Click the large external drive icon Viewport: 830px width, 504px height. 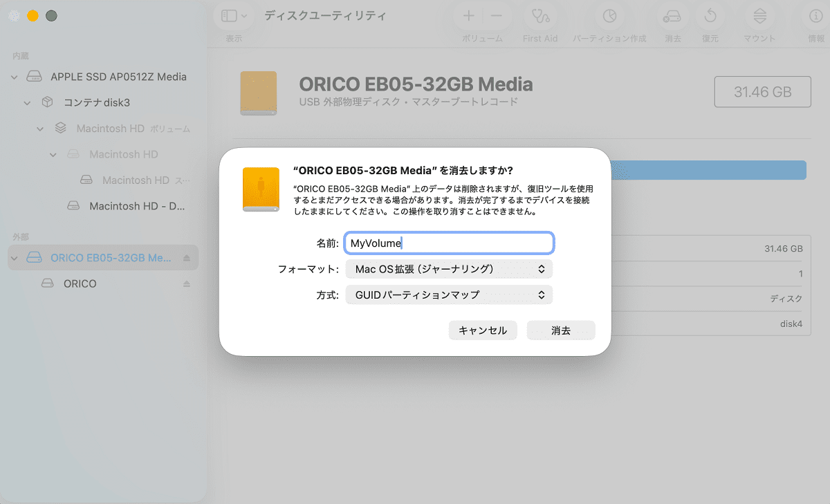[258, 93]
